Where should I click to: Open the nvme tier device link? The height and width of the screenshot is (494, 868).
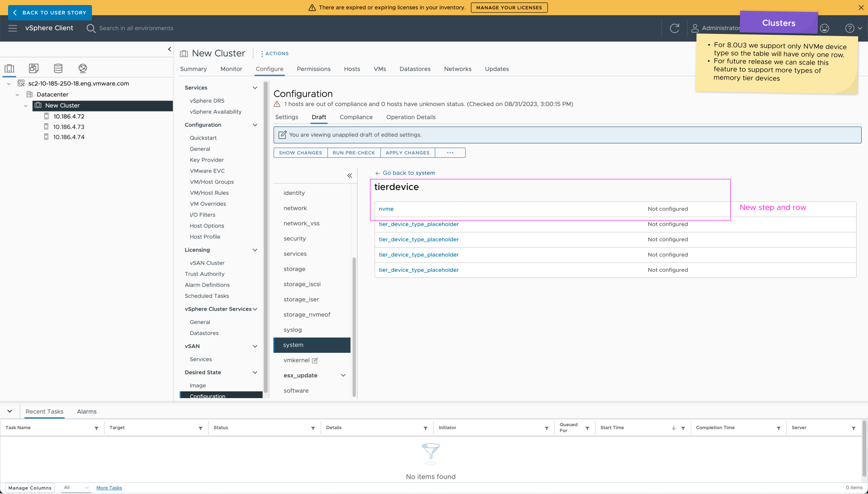386,209
